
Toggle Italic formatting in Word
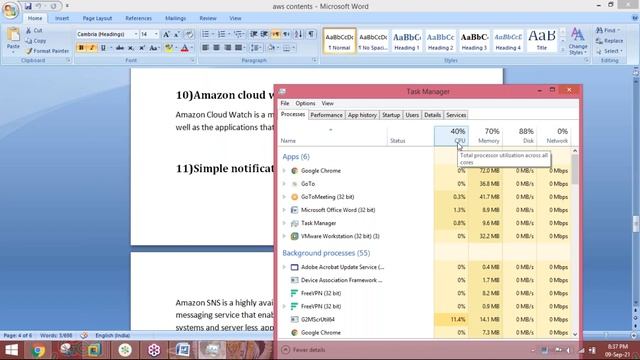[x=92, y=48]
